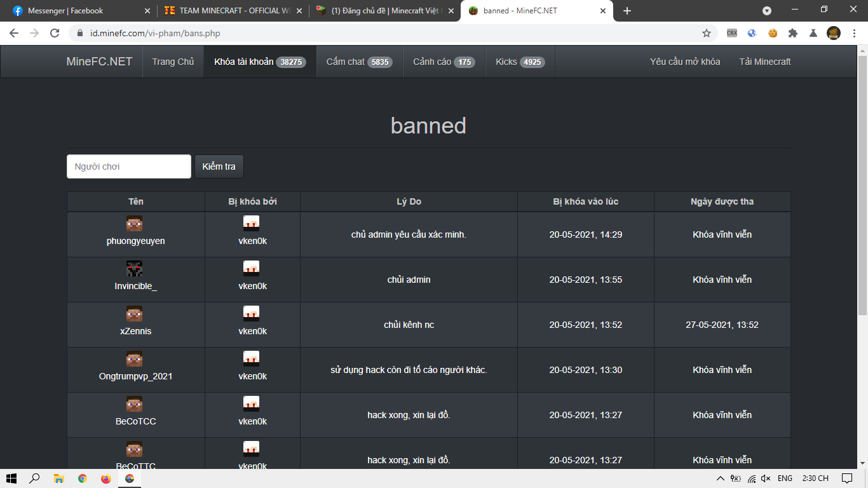Open the Chrome extensions puzzle menu
The width and height of the screenshot is (868, 488).
[793, 33]
